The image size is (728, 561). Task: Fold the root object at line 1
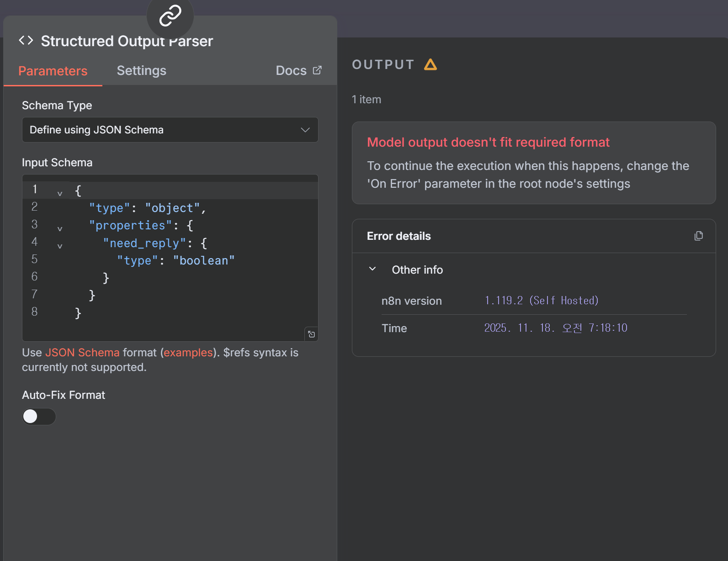[60, 194]
